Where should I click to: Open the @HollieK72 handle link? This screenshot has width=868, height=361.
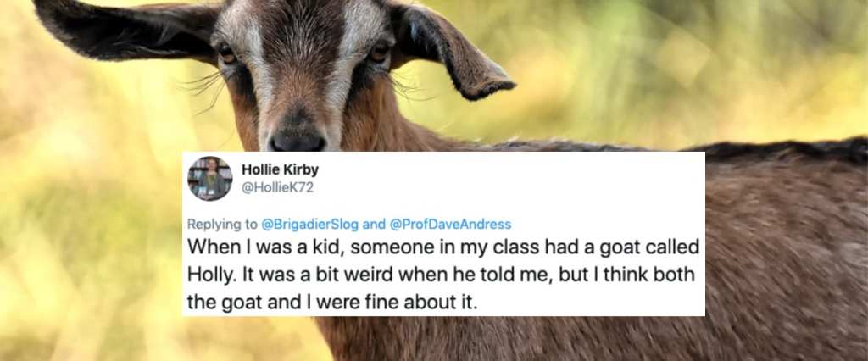pos(277,187)
